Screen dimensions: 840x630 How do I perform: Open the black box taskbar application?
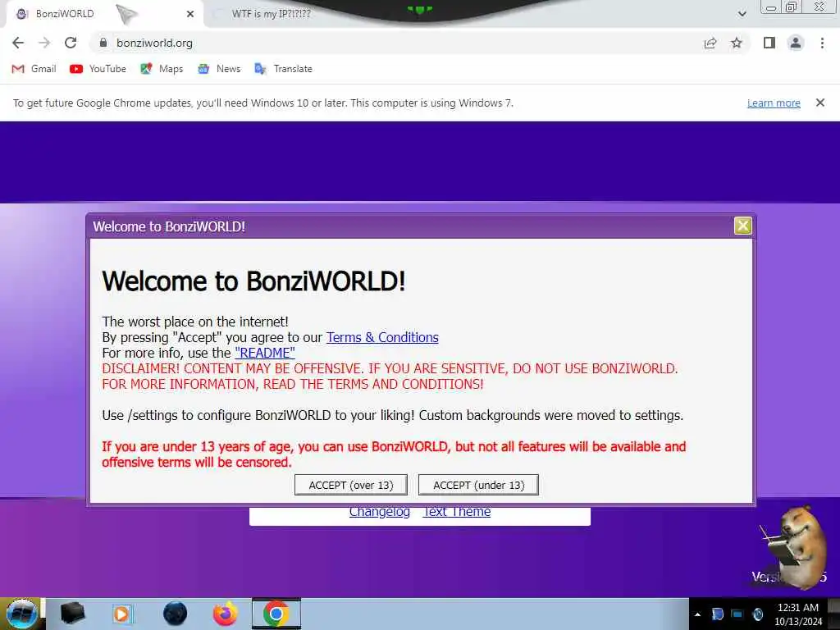pyautogui.click(x=72, y=614)
